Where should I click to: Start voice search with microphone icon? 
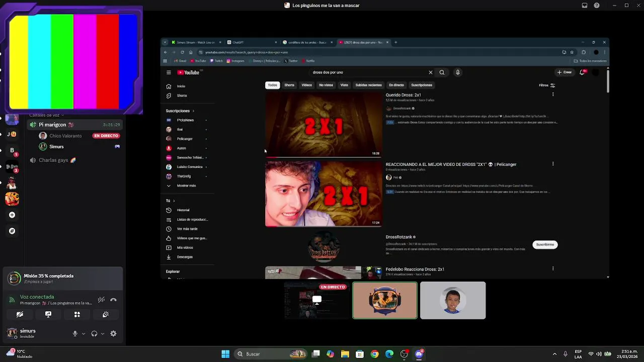coord(458,72)
